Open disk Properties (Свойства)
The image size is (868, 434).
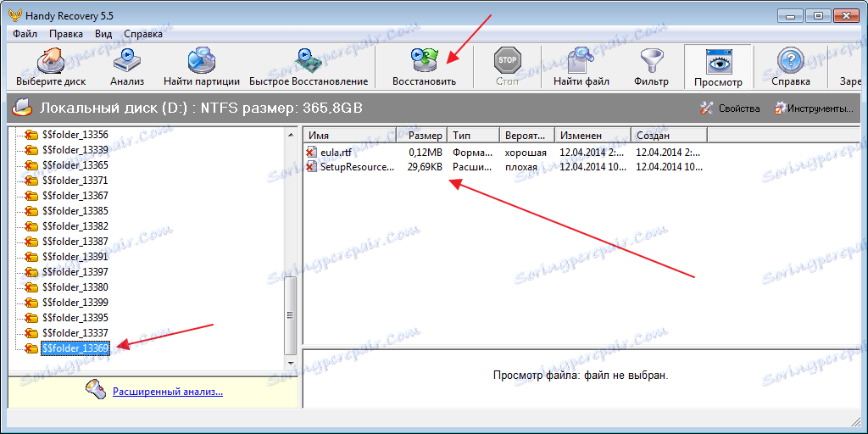(730, 108)
